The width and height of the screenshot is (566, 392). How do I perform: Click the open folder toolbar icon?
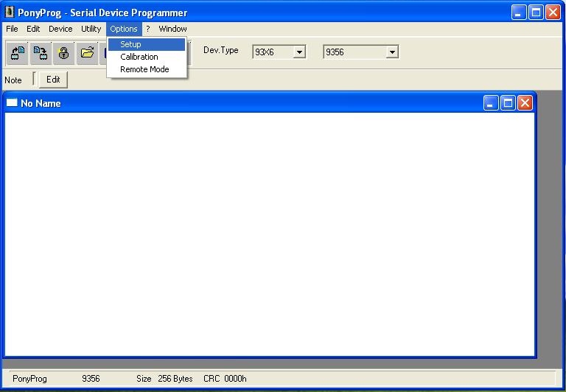click(87, 53)
